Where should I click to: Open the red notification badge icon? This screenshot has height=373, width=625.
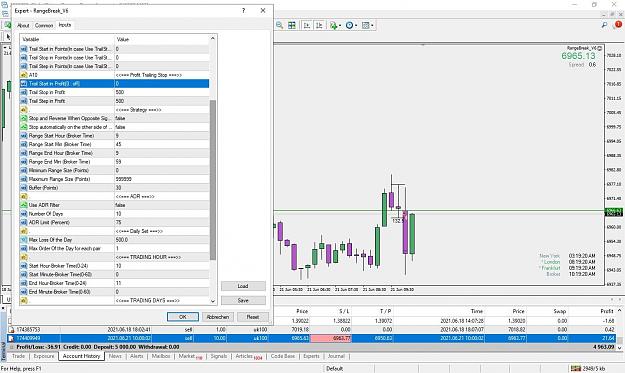618,24
